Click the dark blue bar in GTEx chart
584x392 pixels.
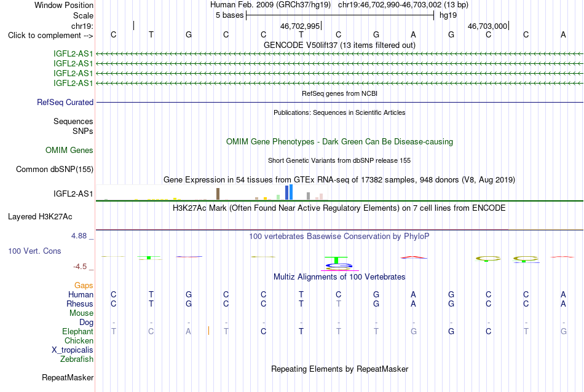[287, 193]
